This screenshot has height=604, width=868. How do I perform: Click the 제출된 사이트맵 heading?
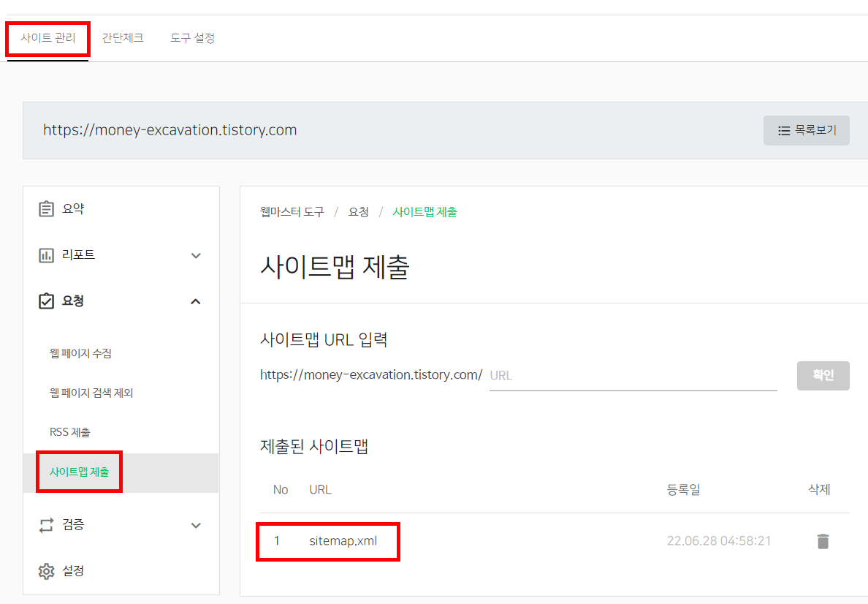point(314,446)
